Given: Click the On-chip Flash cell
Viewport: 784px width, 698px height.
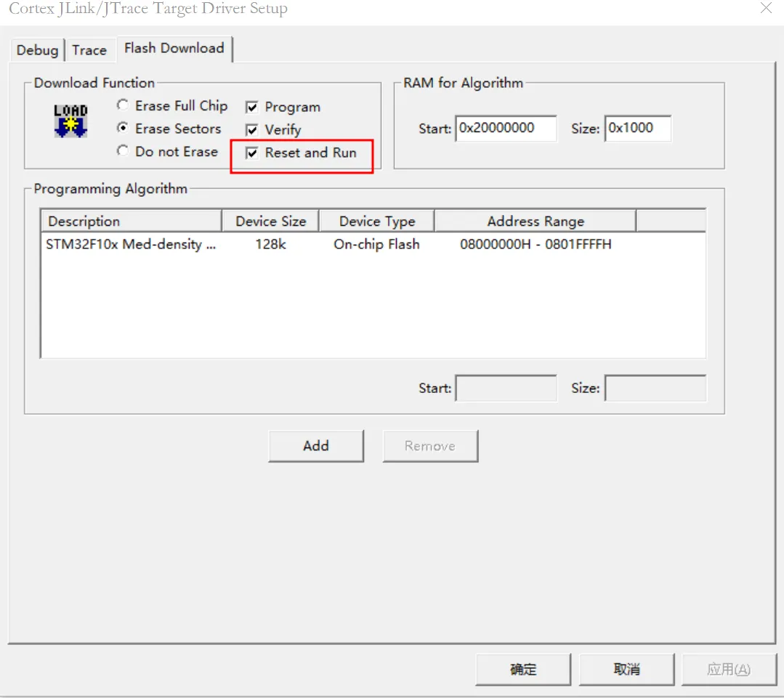Looking at the screenshot, I should tap(377, 244).
